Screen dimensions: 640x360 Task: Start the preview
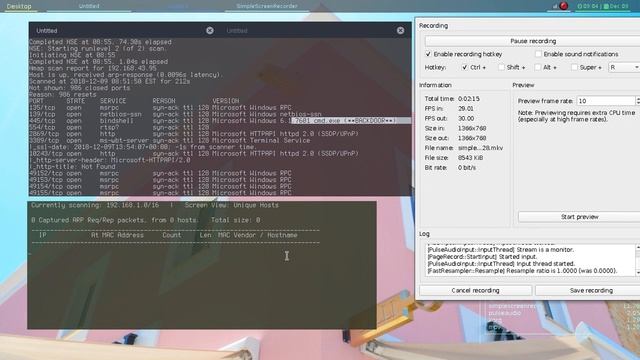coord(579,217)
